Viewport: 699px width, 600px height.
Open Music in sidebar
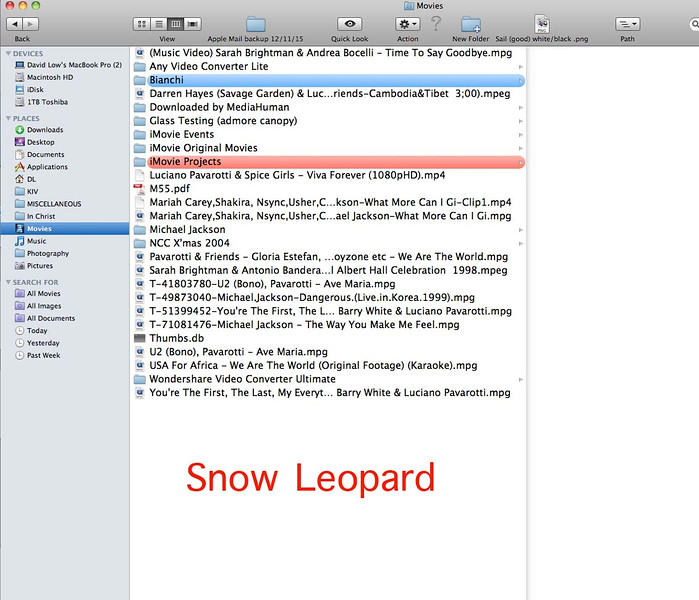30,241
